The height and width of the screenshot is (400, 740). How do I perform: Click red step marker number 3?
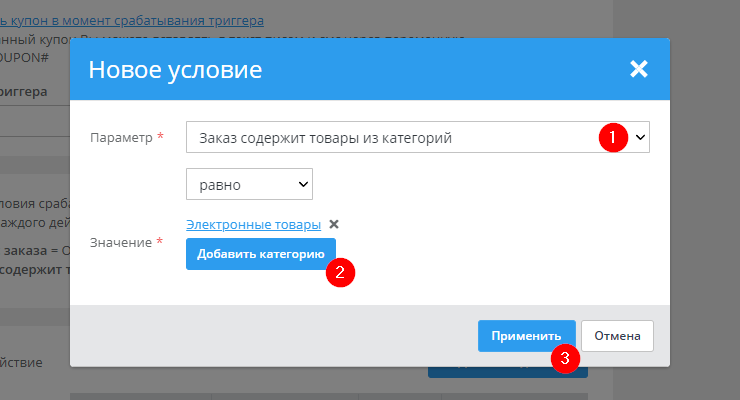click(567, 359)
